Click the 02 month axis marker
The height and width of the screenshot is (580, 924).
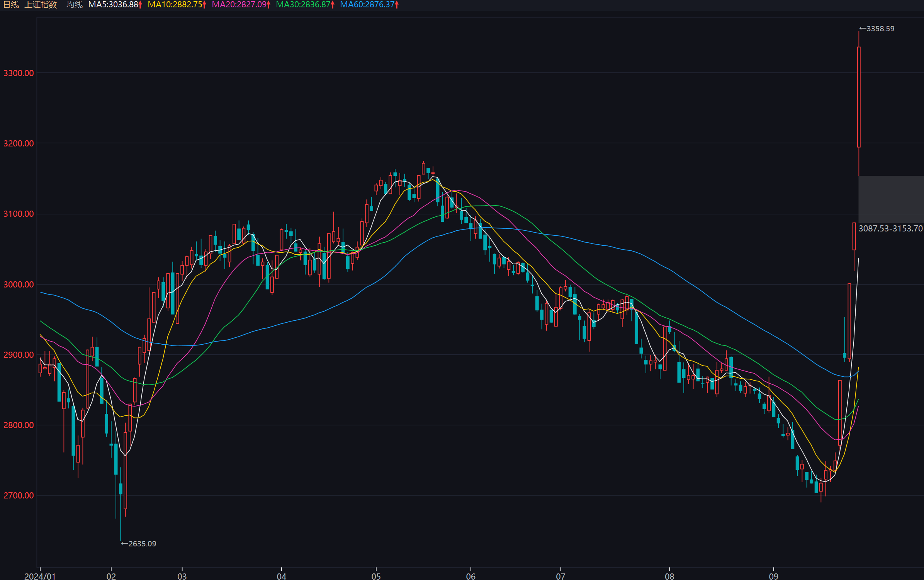111,576
